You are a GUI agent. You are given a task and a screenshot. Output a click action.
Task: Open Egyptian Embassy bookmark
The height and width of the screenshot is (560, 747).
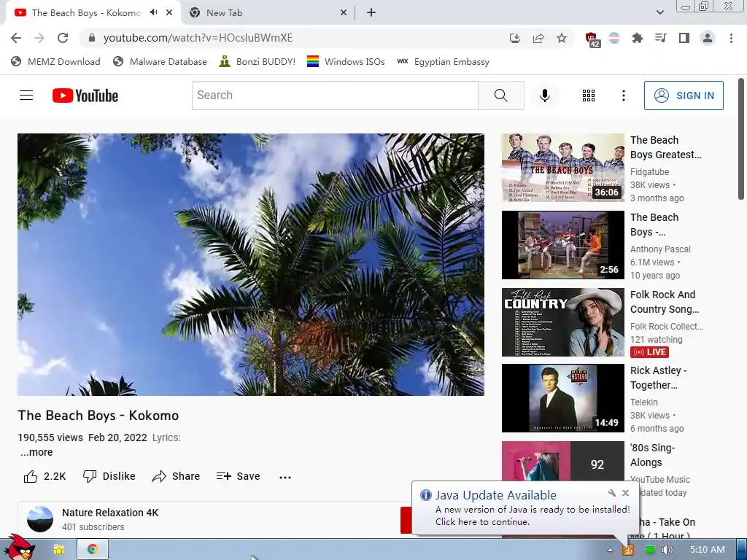[443, 61]
